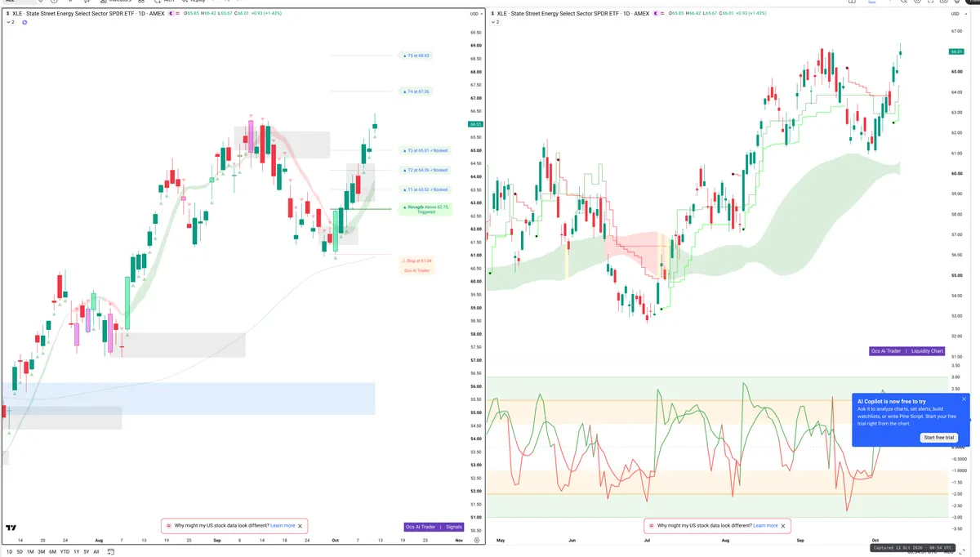This screenshot has width=980, height=557.
Task: Select the T4 at 67.26 target label
Action: [416, 91]
